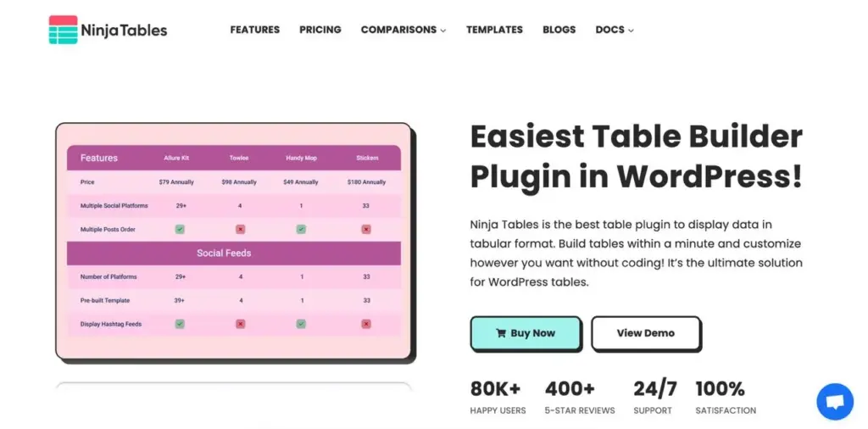
Task: Click Handy Mop's green check for Multiple Posts Order
Action: [301, 230]
